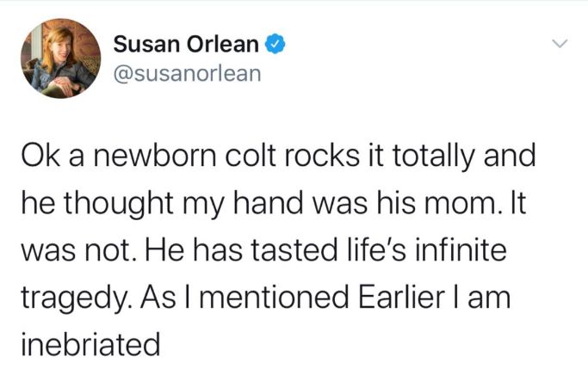The height and width of the screenshot is (387, 588).
Task: Click the word "thought" in second line
Action: (119, 204)
